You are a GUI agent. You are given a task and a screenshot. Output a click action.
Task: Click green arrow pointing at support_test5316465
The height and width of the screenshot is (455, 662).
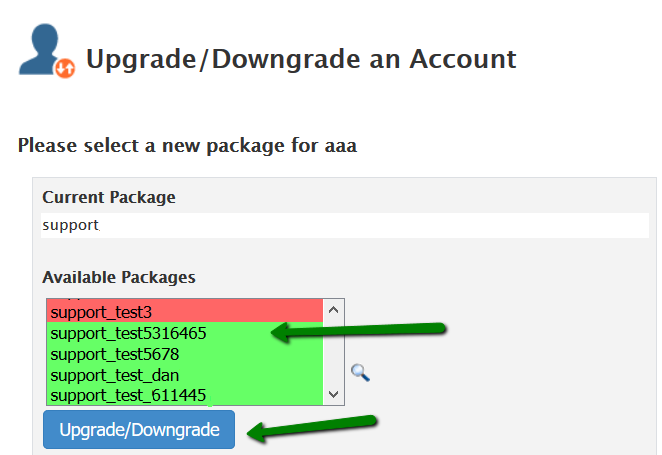coord(358,331)
